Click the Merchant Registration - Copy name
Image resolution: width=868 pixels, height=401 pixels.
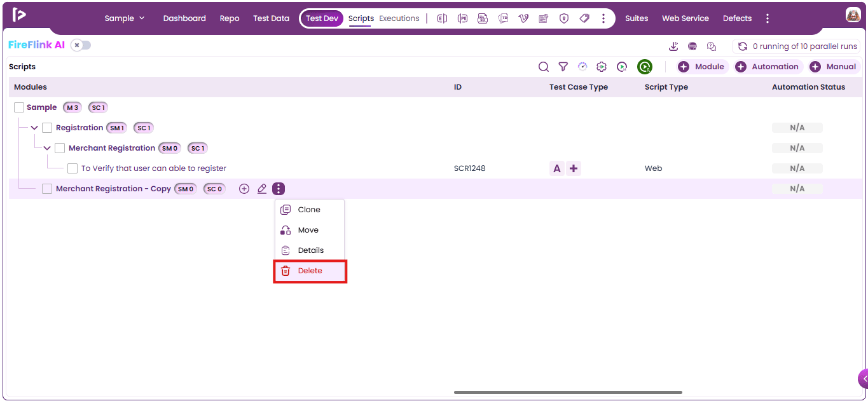click(113, 189)
